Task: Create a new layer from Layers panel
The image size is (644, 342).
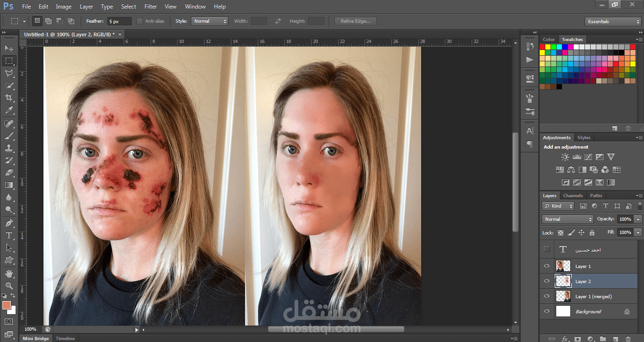Action: coord(615,338)
